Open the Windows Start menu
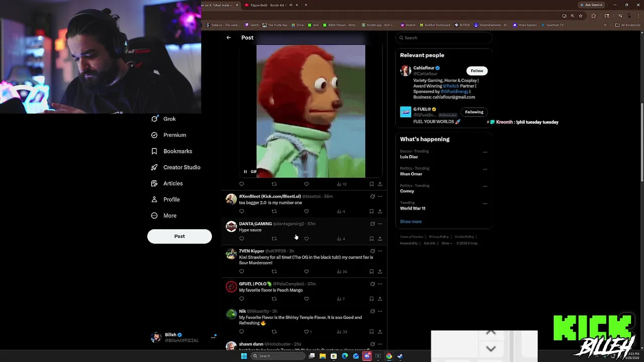This screenshot has width=644, height=362. (x=244, y=356)
